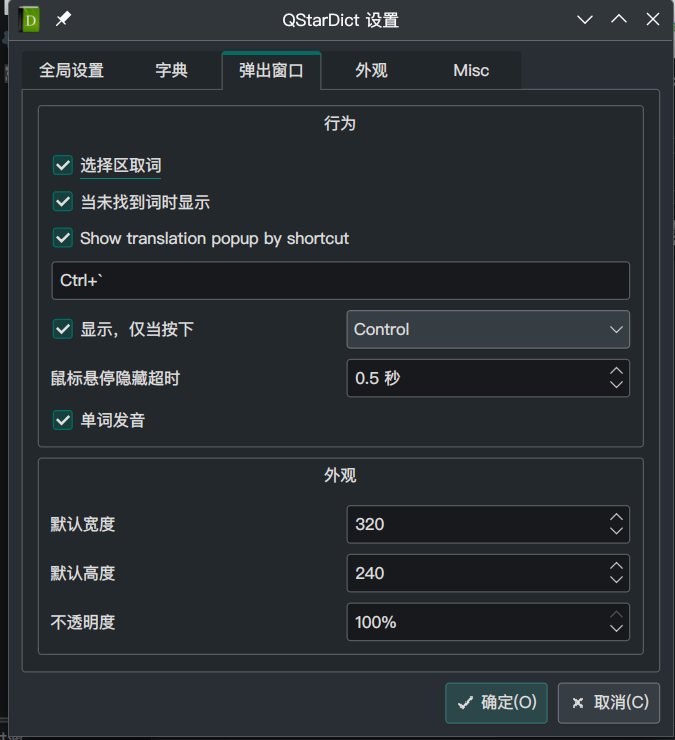Click the QStarDict app icon in title bar
675x740 pixels.
pos(30,20)
